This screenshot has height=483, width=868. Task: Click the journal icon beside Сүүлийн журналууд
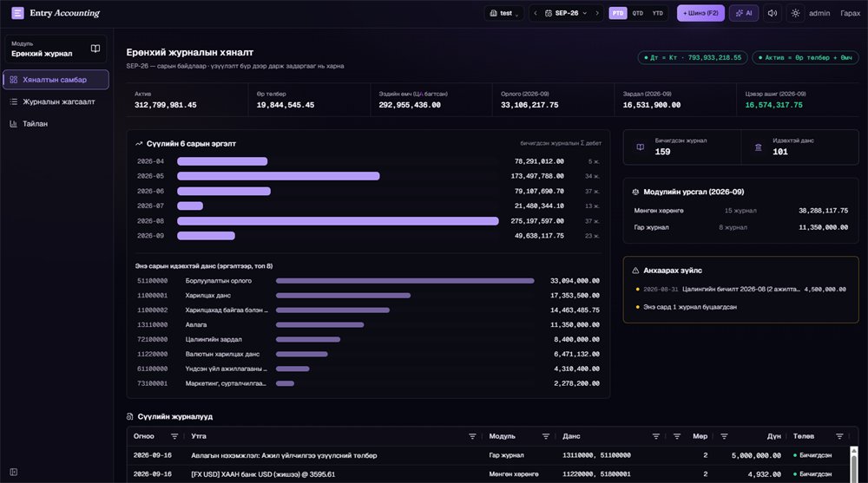pos(129,416)
